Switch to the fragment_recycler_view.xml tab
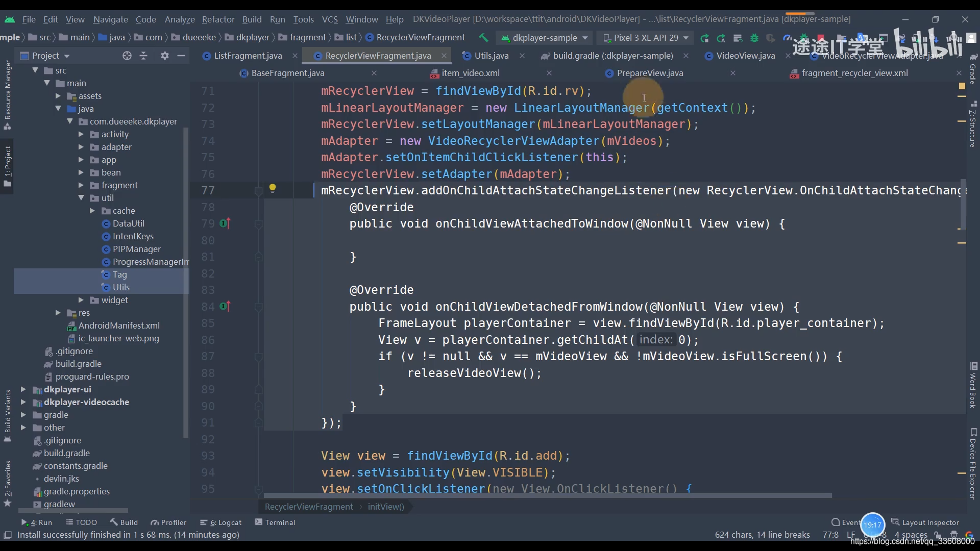 (854, 73)
